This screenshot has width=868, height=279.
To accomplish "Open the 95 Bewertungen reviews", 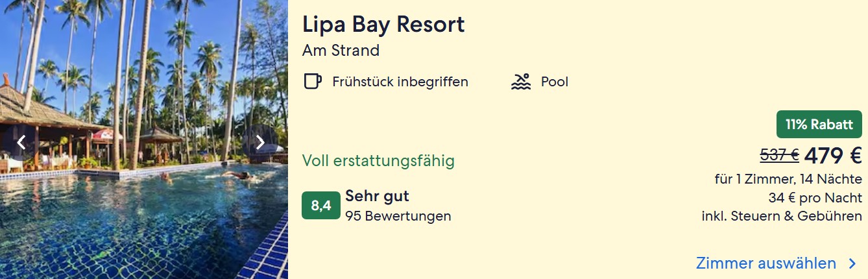I will [x=398, y=216].
